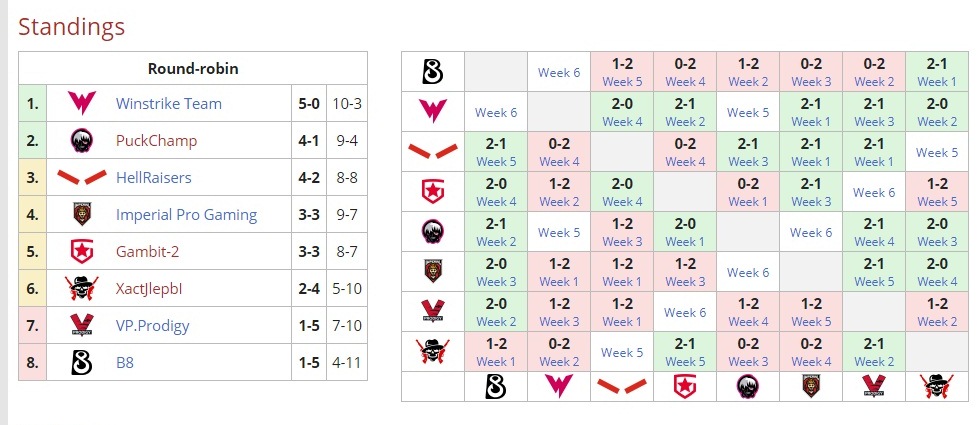
Task: Open the B8 team name link in standings
Action: coord(125,362)
